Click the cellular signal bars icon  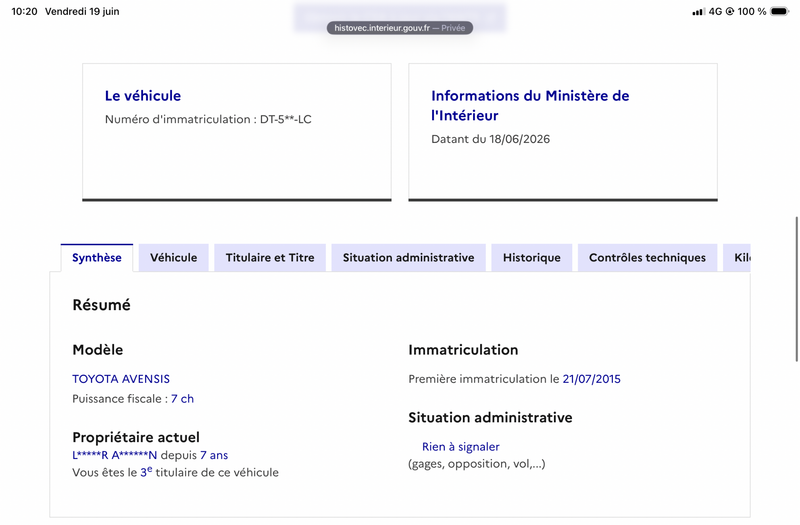coord(698,12)
